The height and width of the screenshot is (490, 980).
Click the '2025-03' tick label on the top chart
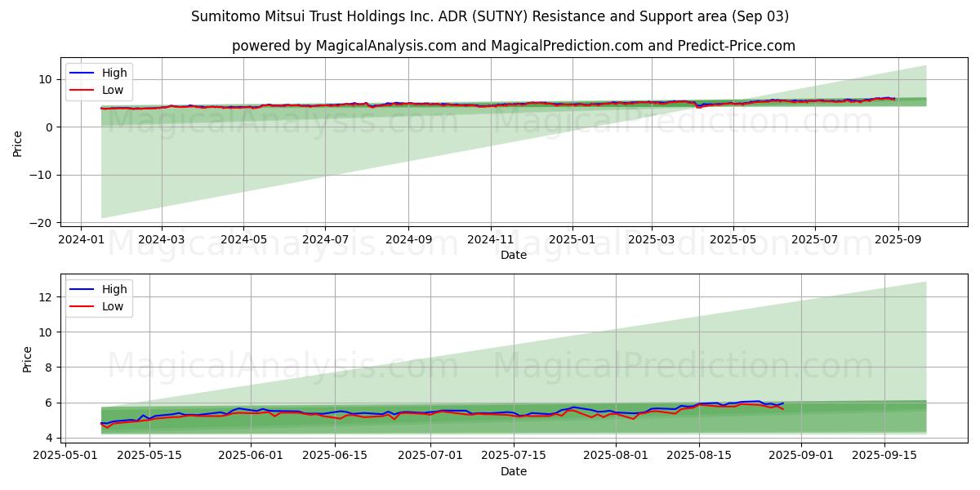pos(652,240)
